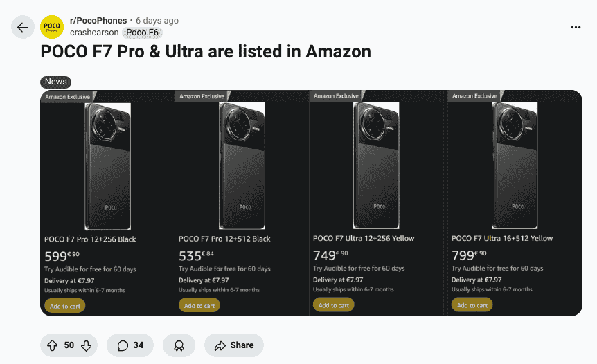This screenshot has height=364, width=597.
Task: Go to the r/PocoPhones subreddit link
Action: coord(98,21)
